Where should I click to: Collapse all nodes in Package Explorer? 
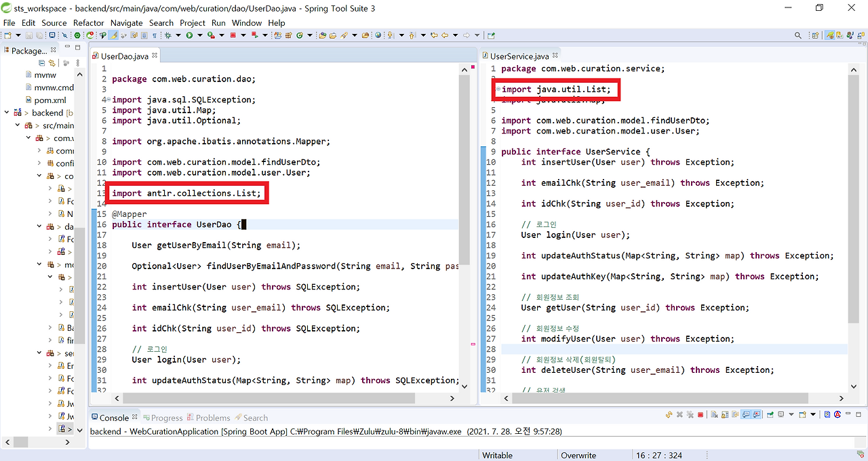[42, 62]
